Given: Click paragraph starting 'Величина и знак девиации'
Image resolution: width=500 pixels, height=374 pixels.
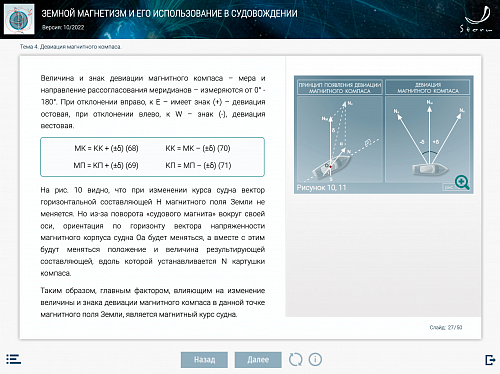Looking at the screenshot, I should click(x=153, y=102).
